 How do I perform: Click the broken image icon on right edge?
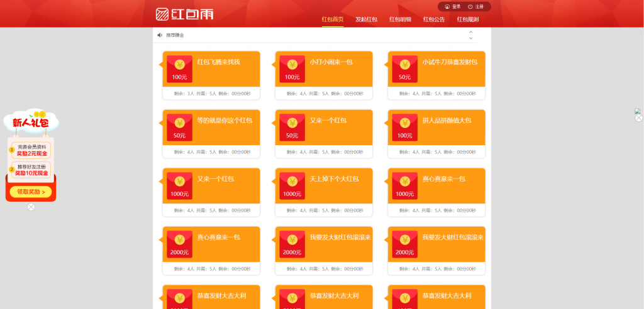[637, 111]
